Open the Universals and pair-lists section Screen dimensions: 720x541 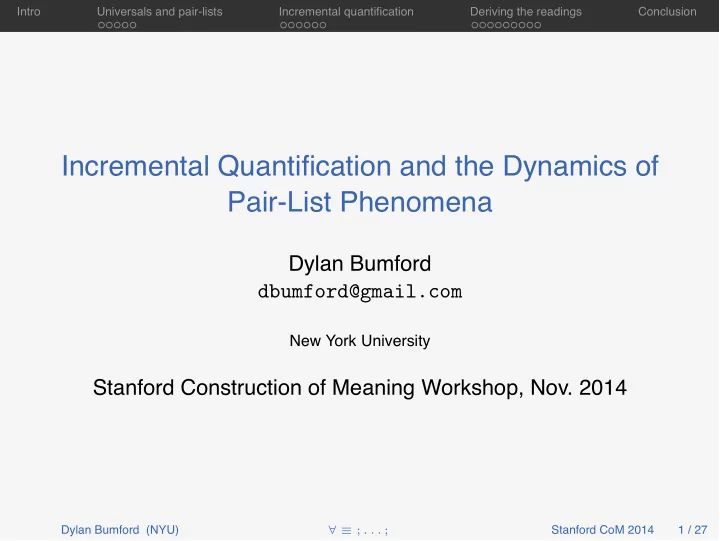(159, 11)
